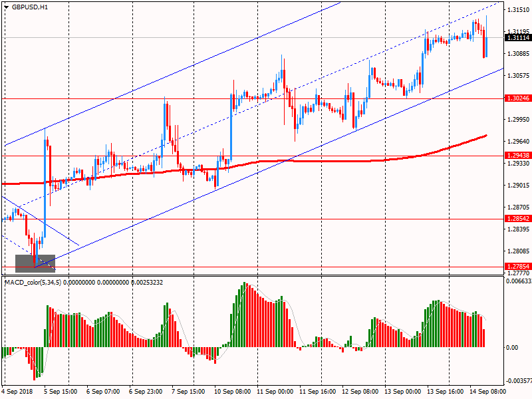
Task: Open the chart menu arrow beside GBPUSD,H1
Action: [x=7, y=7]
